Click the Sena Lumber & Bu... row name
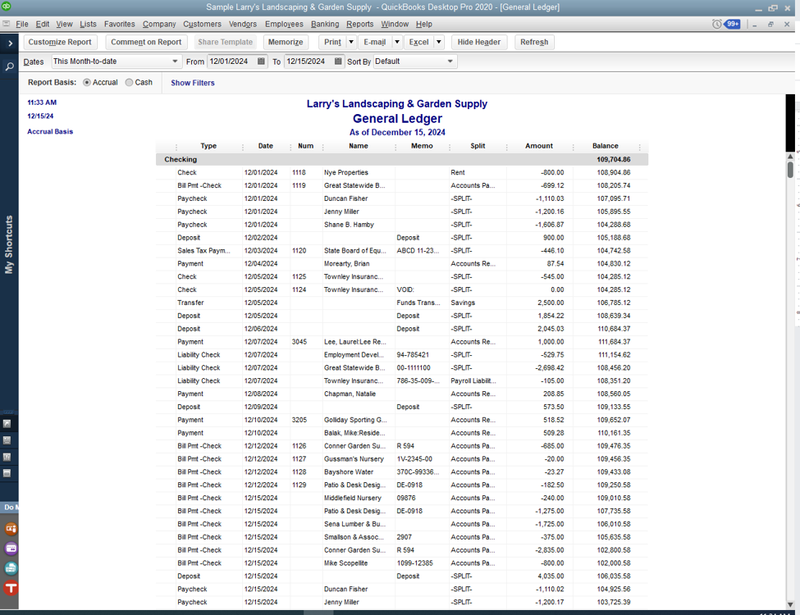 coord(355,524)
